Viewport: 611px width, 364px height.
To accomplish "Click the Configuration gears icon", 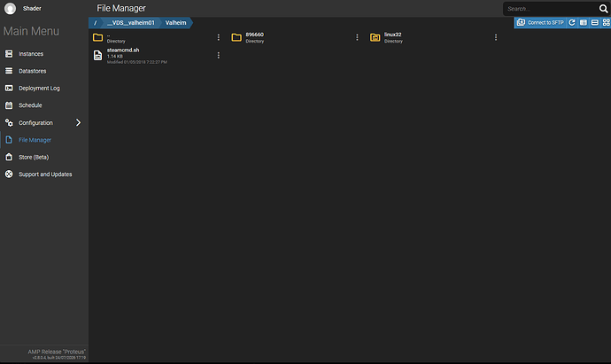I will click(x=9, y=123).
